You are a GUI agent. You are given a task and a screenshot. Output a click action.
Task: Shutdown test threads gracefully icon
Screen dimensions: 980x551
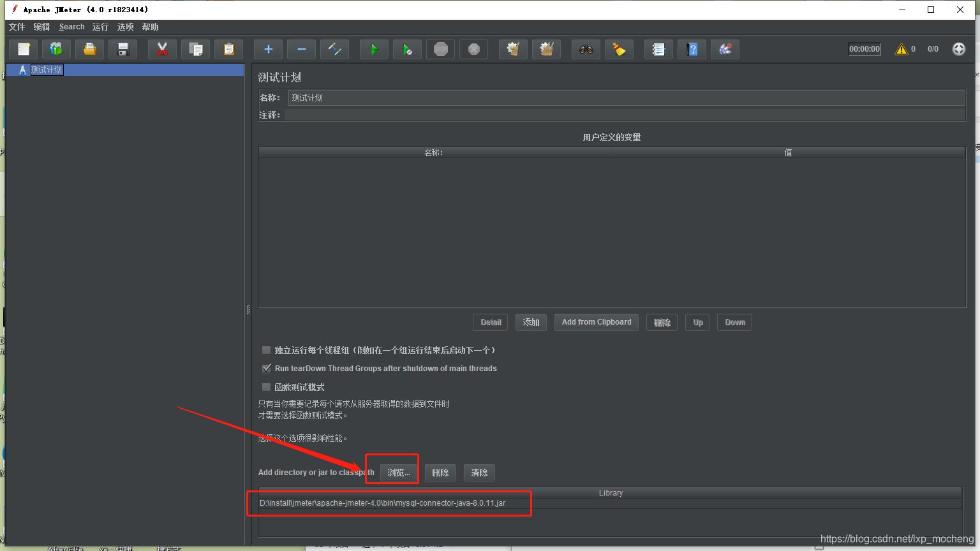coord(474,49)
